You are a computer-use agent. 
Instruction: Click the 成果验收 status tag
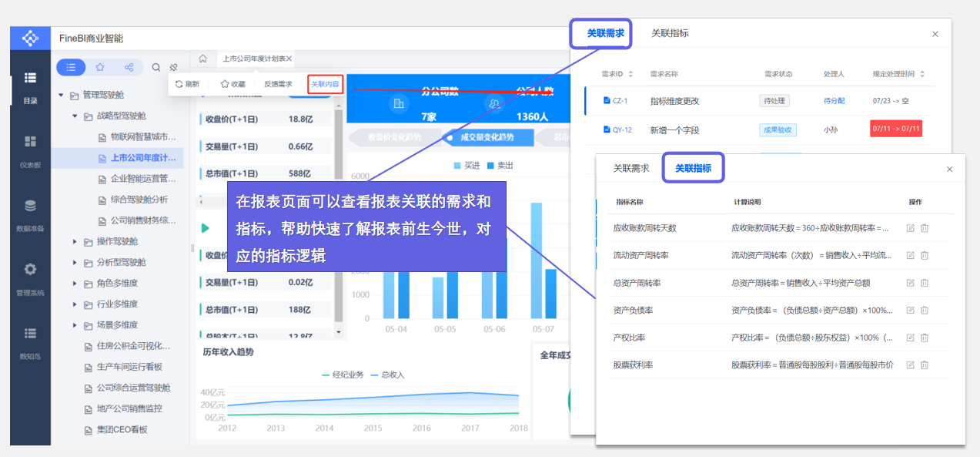tap(778, 129)
